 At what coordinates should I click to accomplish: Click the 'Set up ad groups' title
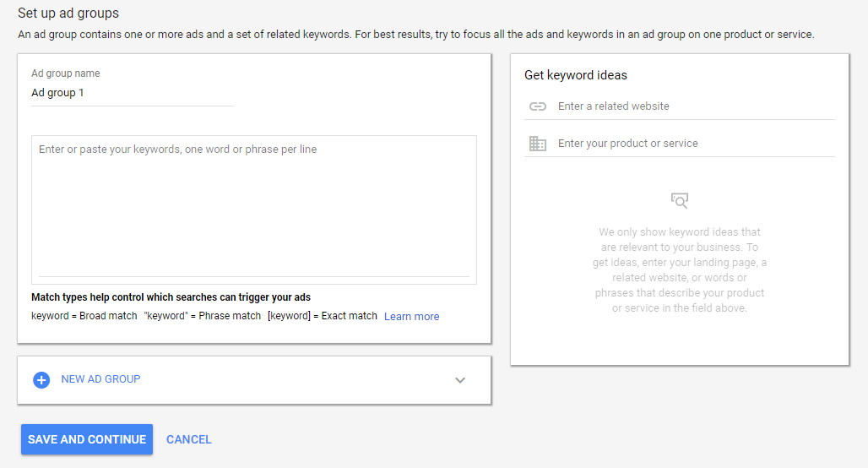[68, 14]
